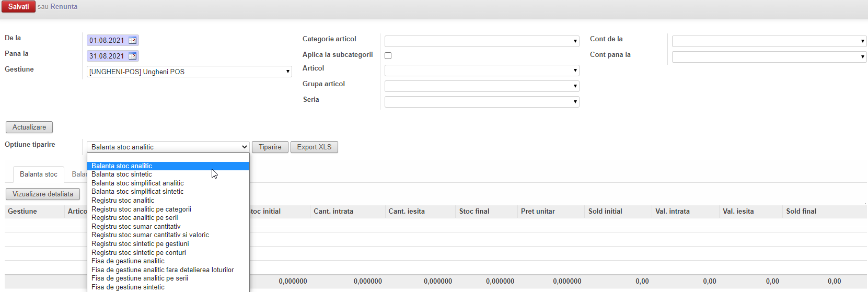This screenshot has width=868, height=292.
Task: Sort by Stoc final column header
Action: click(474, 212)
